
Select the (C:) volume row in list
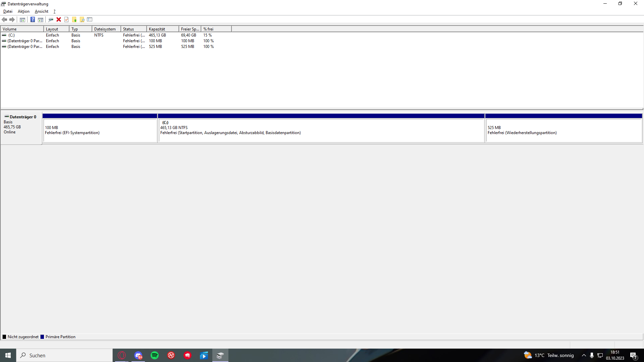pos(12,35)
